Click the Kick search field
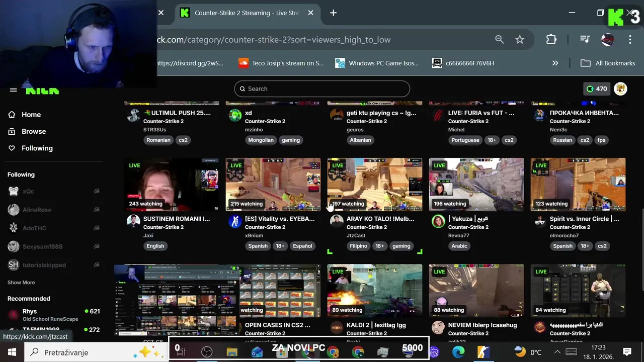The width and height of the screenshot is (644, 362). [322, 88]
